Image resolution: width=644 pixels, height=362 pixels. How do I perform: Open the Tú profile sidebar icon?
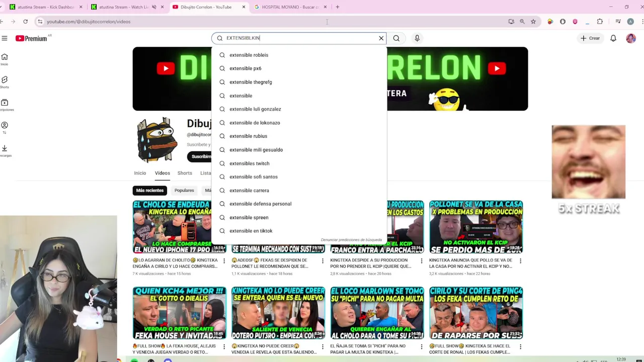coord(5,127)
